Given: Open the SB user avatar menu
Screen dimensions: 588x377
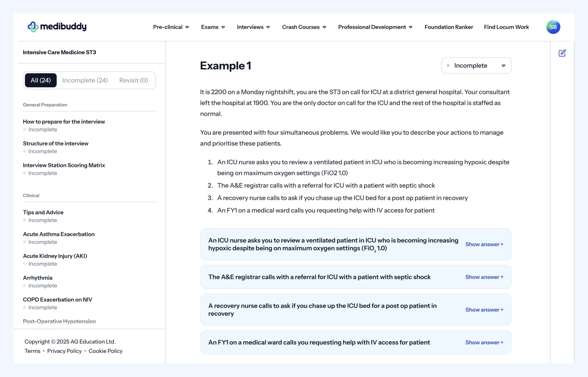Looking at the screenshot, I should tap(553, 27).
